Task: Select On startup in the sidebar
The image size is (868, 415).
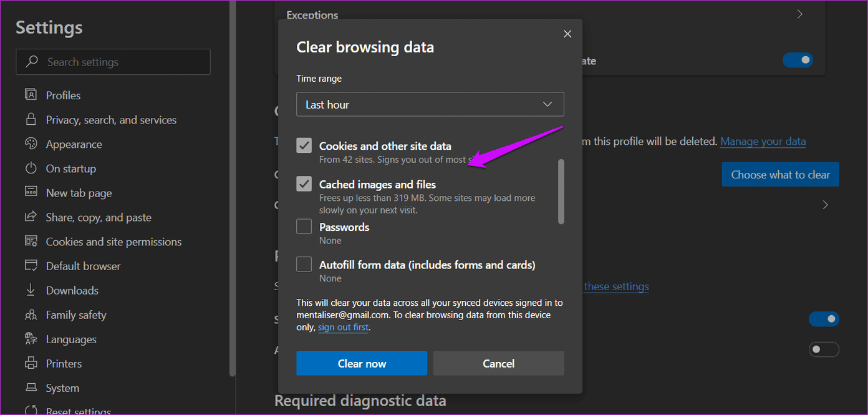Action: click(70, 168)
